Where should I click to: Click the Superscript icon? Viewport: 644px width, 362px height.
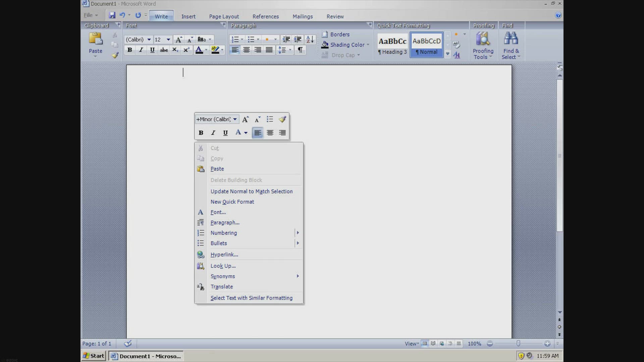[x=186, y=50]
